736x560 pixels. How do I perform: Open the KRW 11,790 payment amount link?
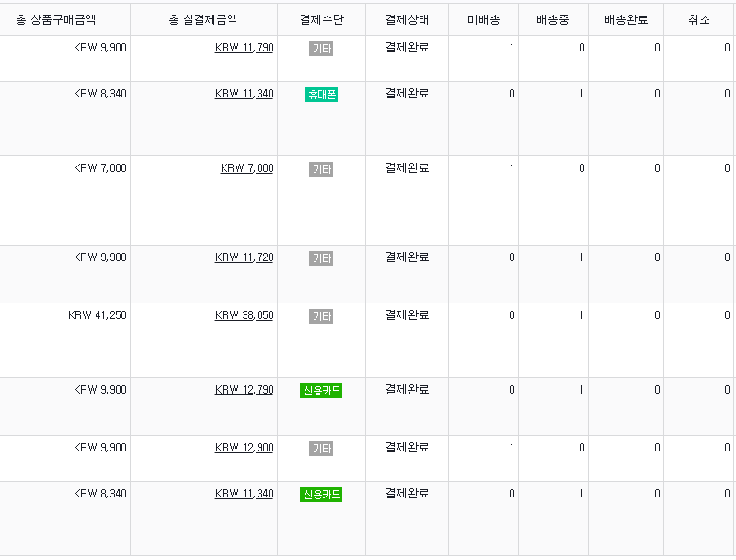pos(244,48)
